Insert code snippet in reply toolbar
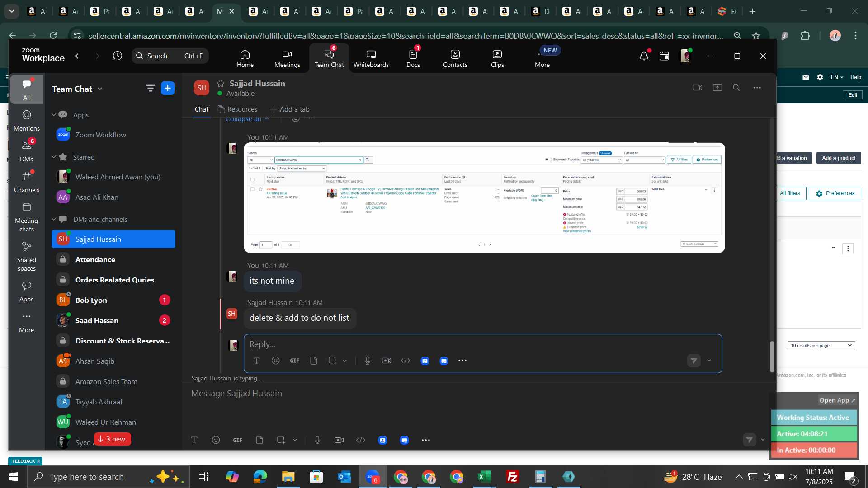868x488 pixels. click(406, 361)
